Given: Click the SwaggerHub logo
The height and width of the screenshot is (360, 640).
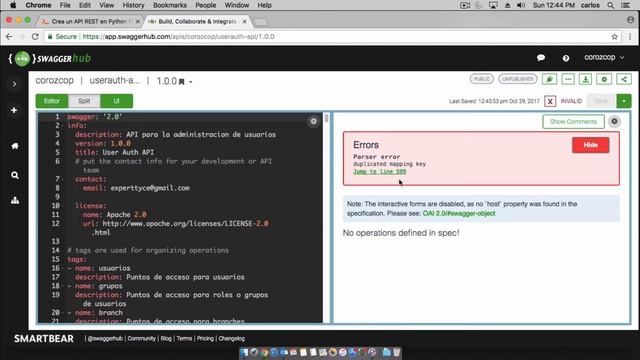Looking at the screenshot, I should (50, 58).
